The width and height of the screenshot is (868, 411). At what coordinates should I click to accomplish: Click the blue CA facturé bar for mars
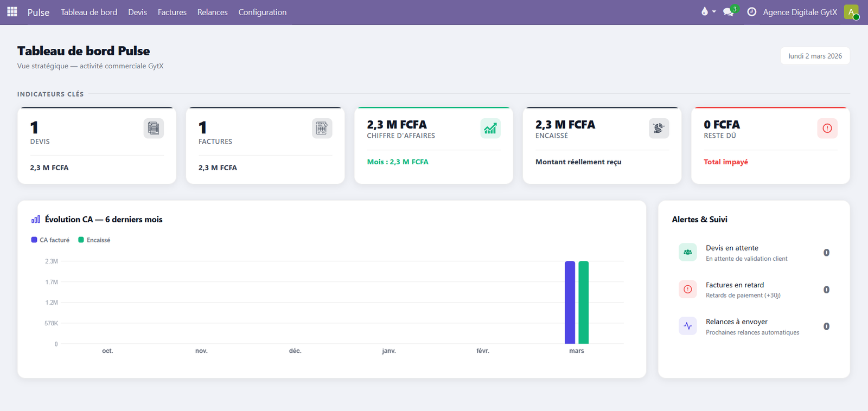click(570, 303)
